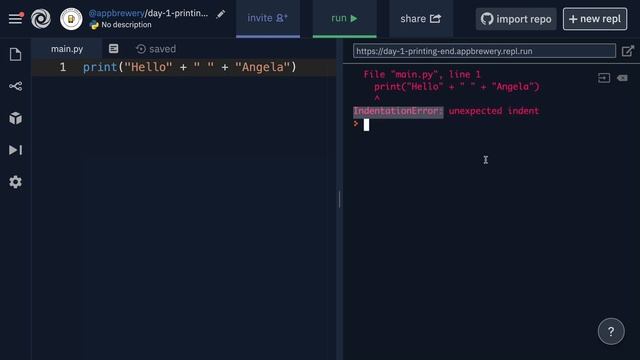Click the share button
Image resolution: width=640 pixels, height=360 pixels.
coord(421,19)
